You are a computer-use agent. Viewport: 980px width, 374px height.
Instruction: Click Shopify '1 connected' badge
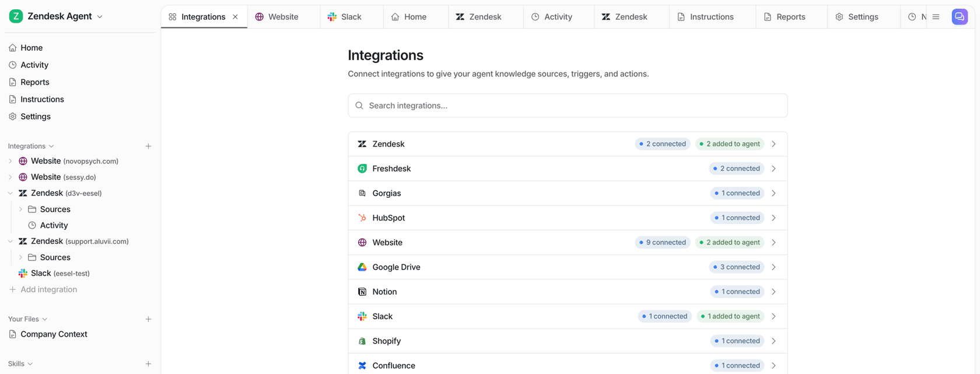click(x=737, y=341)
